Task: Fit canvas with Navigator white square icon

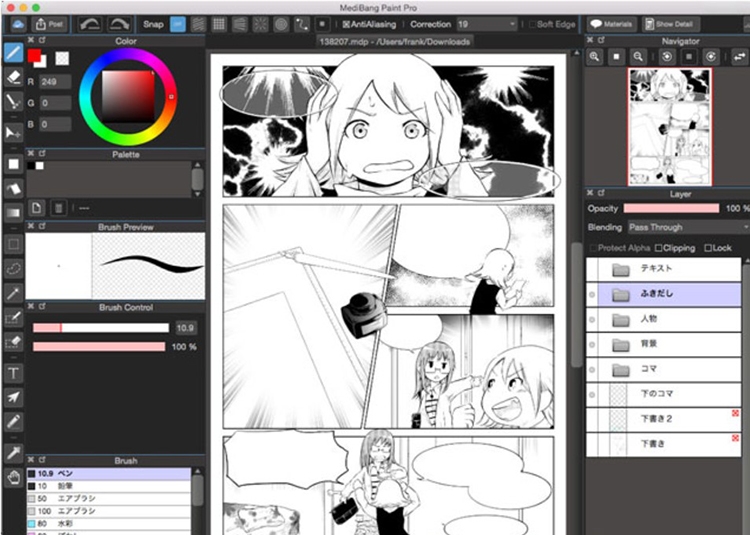Action: [x=616, y=57]
